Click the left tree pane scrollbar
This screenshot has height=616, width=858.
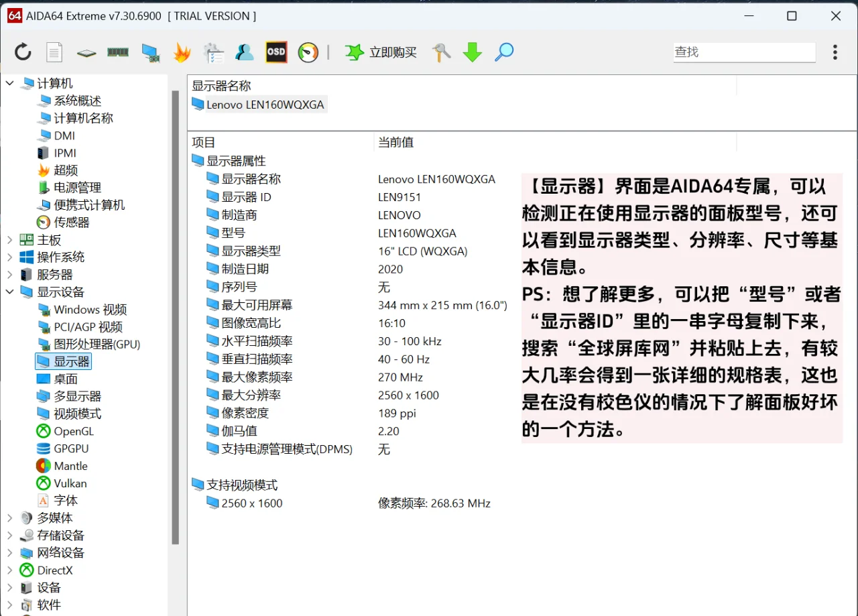coord(176,317)
